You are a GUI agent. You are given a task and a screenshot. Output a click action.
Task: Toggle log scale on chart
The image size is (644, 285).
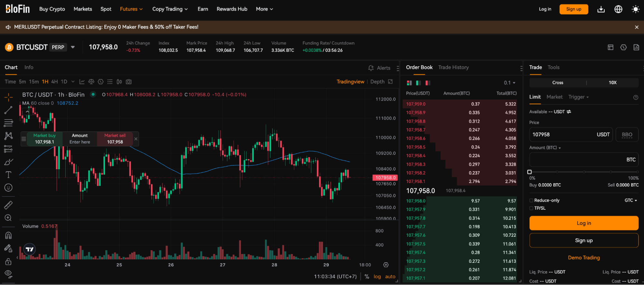(377, 277)
